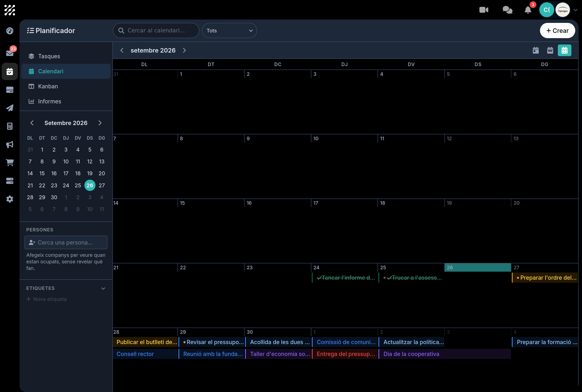Viewport: 582px width, 392px height.
Task: Open the Kanban view
Action: [66, 86]
